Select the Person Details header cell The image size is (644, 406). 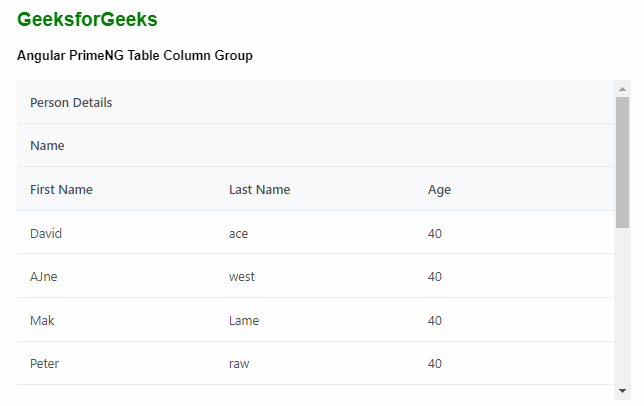coord(71,102)
